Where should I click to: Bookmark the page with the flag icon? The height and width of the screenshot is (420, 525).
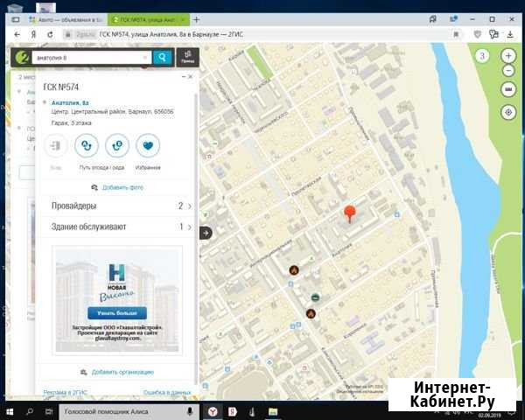click(x=456, y=34)
